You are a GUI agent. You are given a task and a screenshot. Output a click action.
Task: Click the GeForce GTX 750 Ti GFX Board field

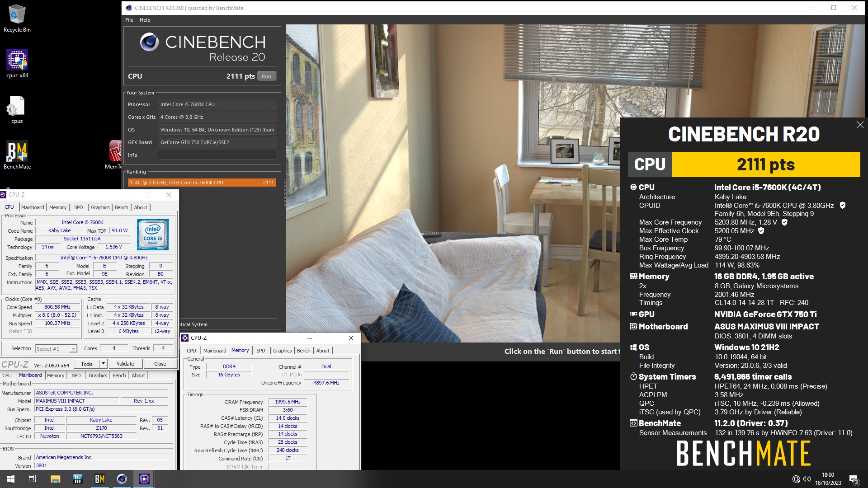(217, 142)
